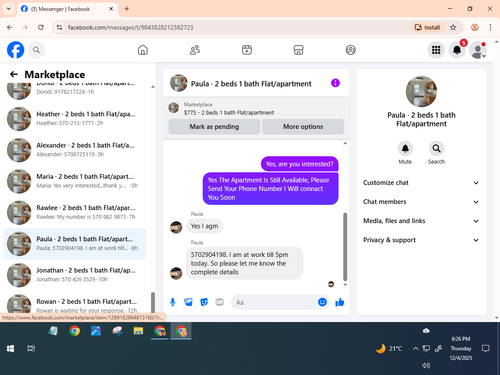Choose a sticker icon
Screen dimensions: 500x375
pyautogui.click(x=204, y=302)
